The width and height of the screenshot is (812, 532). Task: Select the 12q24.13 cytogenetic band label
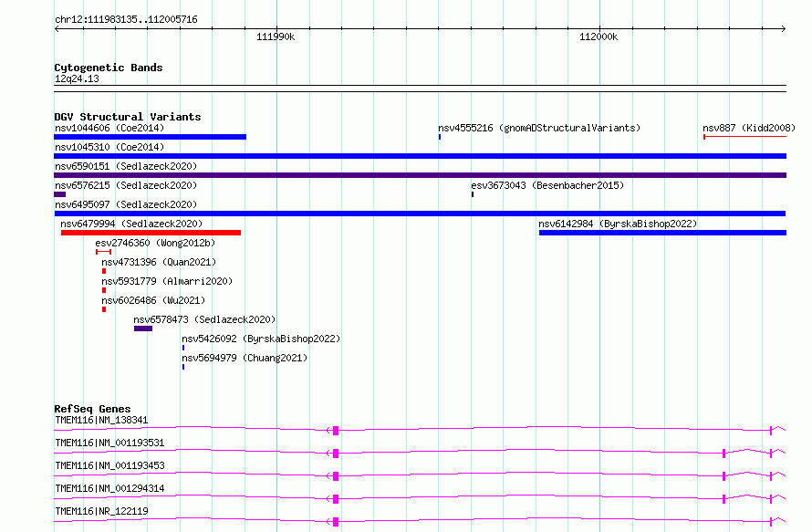77,78
